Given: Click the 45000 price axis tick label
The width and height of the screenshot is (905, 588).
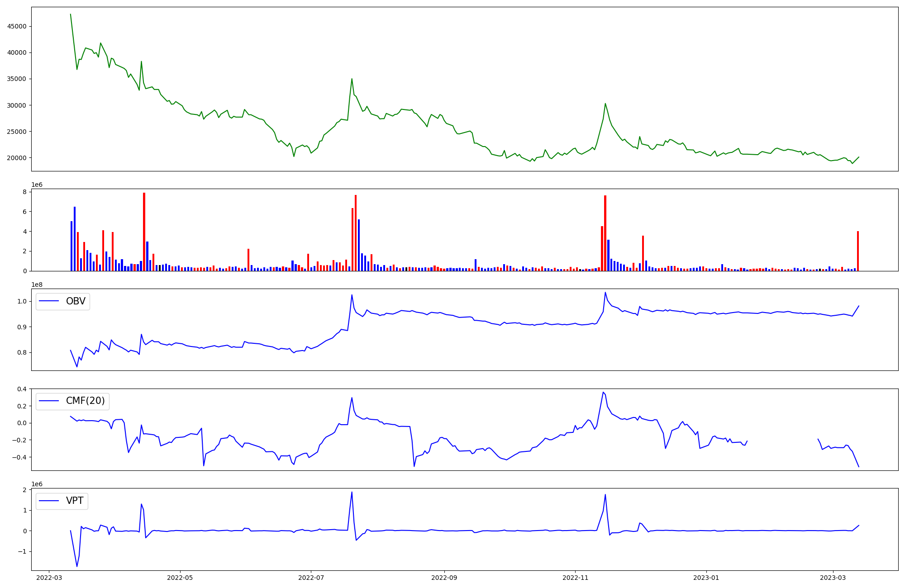Looking at the screenshot, I should [x=17, y=26].
